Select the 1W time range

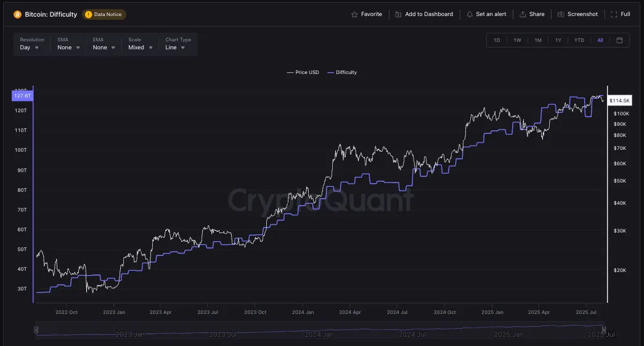[517, 40]
